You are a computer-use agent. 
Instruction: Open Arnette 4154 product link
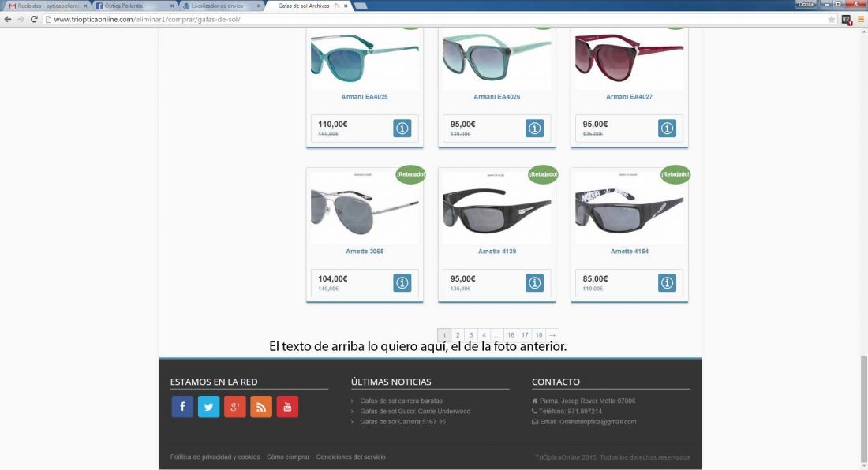629,251
